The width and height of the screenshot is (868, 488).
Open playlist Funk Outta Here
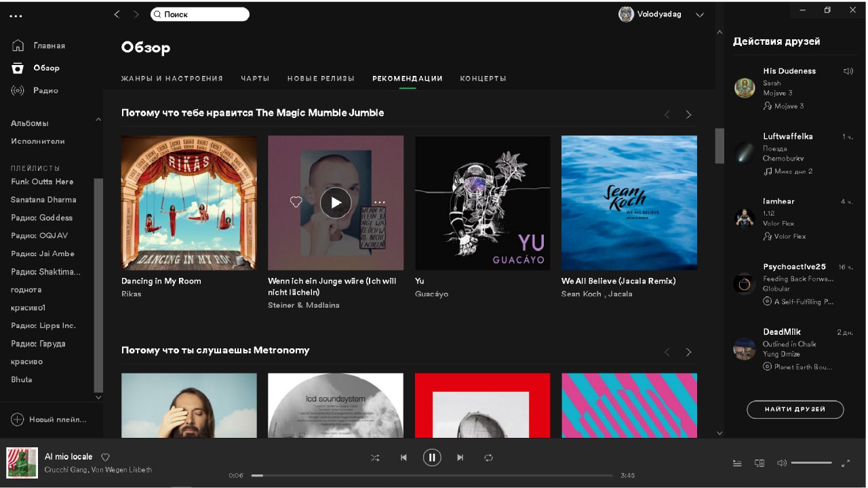pos(42,182)
